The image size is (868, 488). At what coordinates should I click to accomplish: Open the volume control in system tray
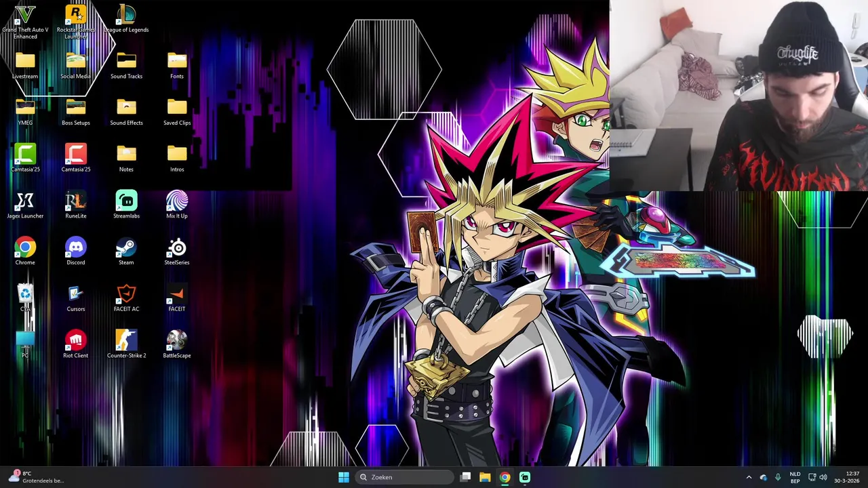[823, 477]
